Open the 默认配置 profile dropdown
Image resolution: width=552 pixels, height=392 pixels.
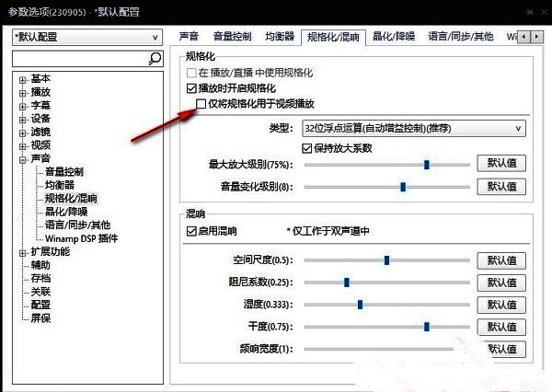tap(87, 37)
